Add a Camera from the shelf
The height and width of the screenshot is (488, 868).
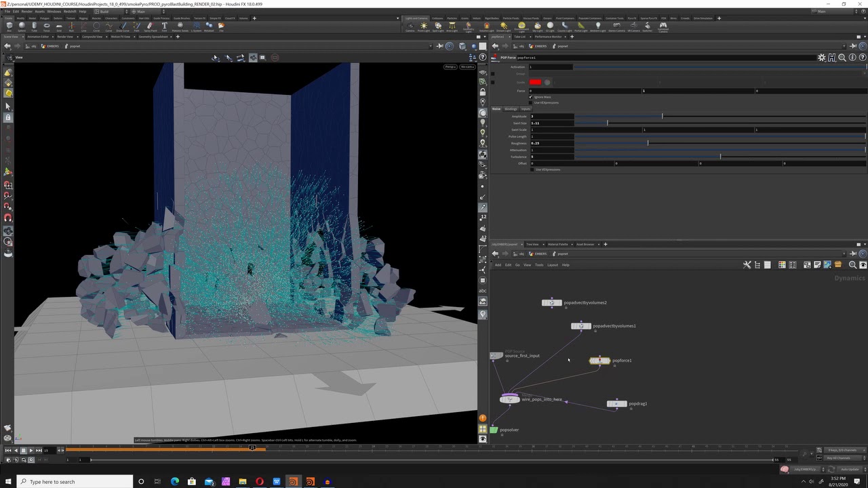pyautogui.click(x=410, y=27)
